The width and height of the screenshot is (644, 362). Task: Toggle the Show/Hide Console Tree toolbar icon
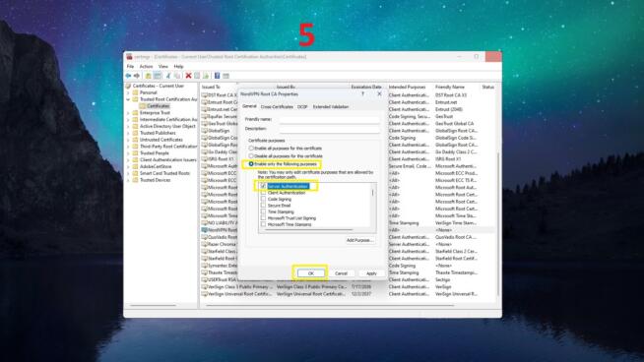(158, 76)
